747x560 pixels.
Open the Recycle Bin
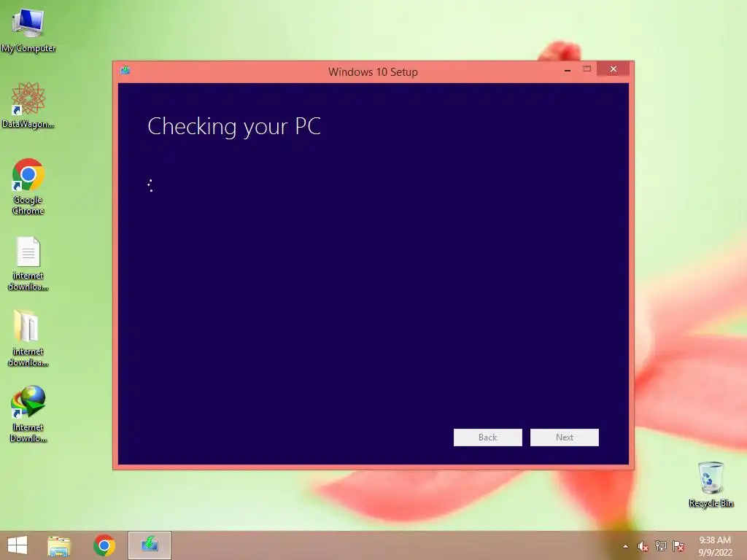[711, 484]
